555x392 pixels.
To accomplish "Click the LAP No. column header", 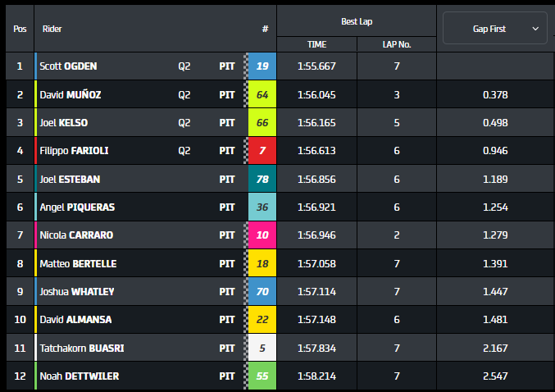I will tap(397, 44).
